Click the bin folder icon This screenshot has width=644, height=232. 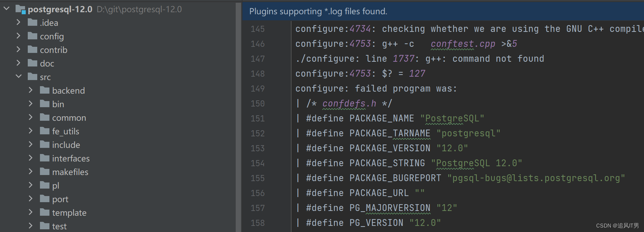click(x=45, y=104)
